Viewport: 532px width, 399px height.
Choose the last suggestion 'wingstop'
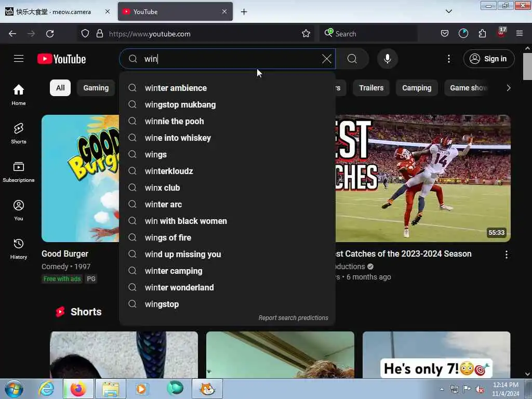pos(228,304)
